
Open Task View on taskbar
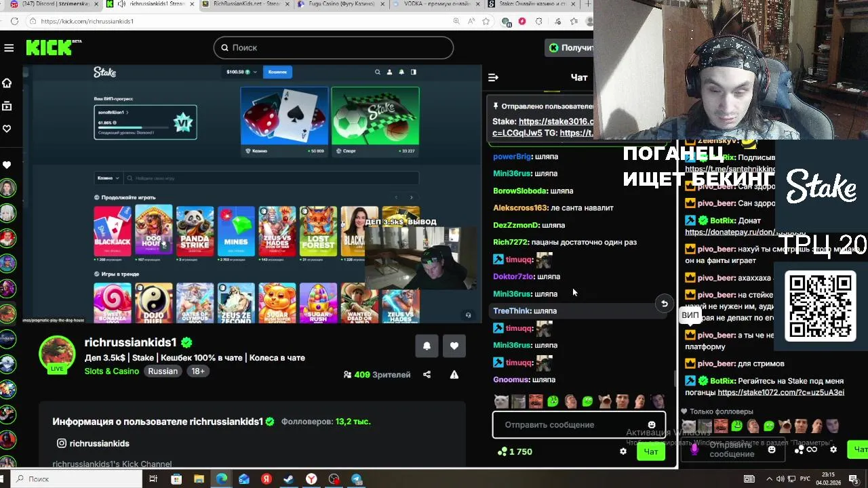(153, 479)
